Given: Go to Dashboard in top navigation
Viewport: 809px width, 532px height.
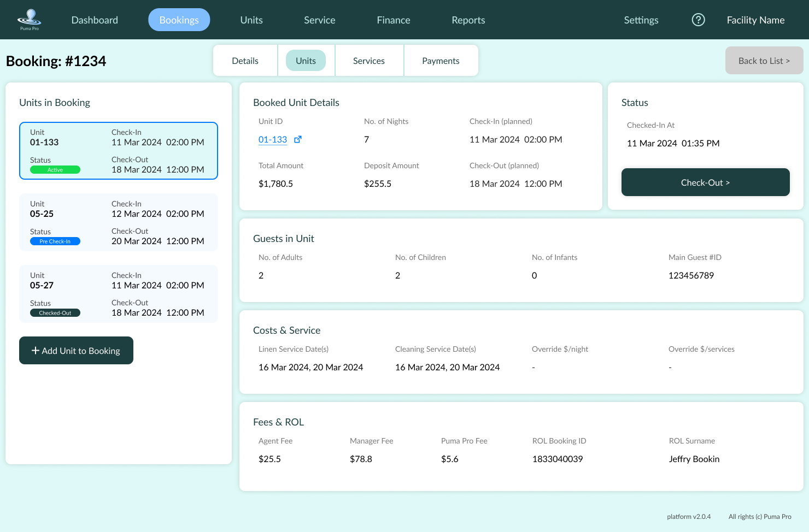Looking at the screenshot, I should click(x=95, y=20).
